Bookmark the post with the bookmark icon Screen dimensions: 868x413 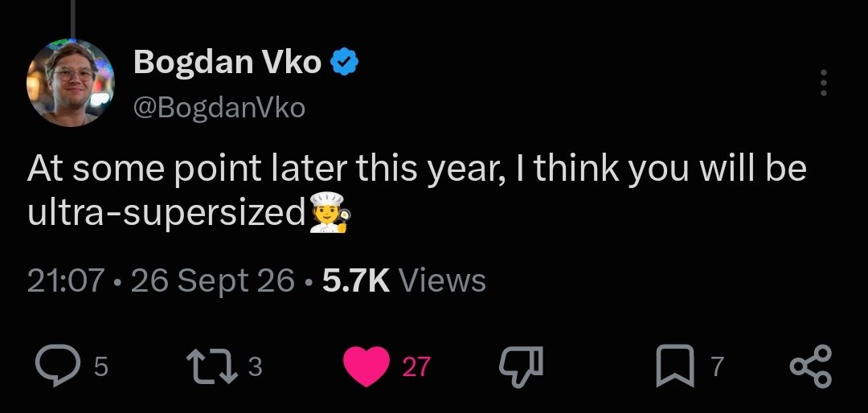coord(675,366)
